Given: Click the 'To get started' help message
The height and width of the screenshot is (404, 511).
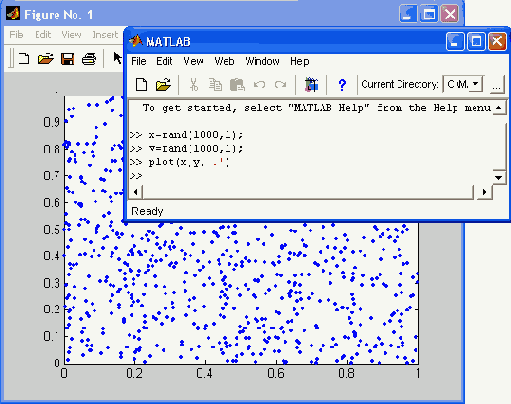Looking at the screenshot, I should pos(317,108).
